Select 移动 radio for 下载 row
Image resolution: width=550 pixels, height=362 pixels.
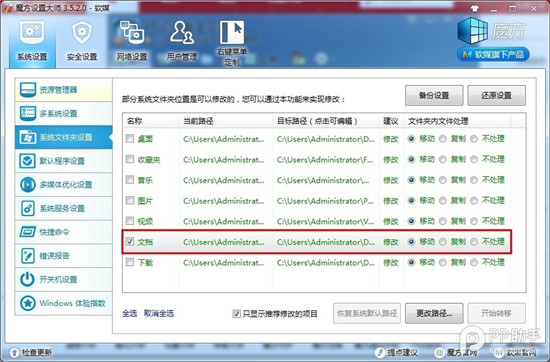pyautogui.click(x=411, y=262)
